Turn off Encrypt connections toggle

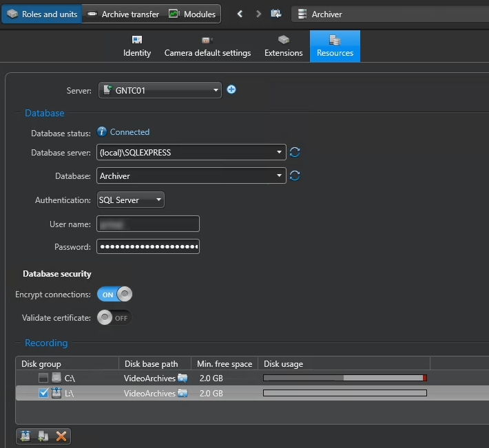point(114,294)
